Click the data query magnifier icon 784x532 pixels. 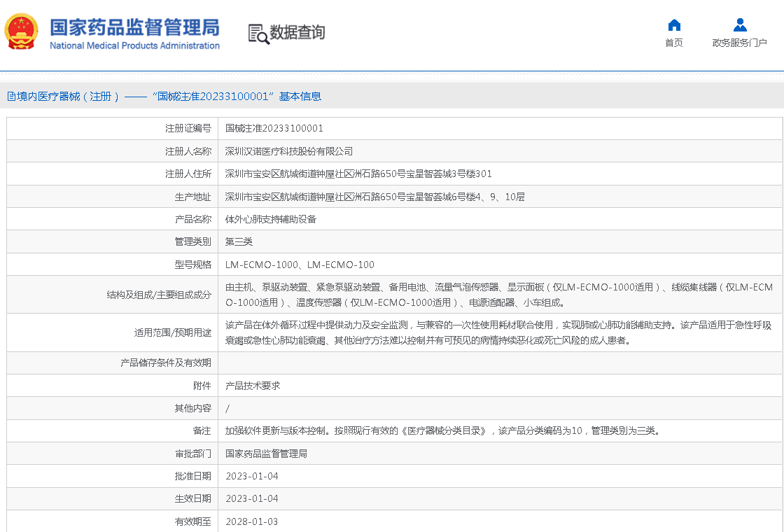point(258,34)
